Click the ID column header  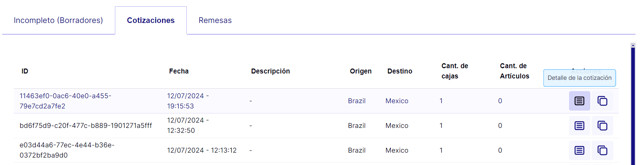(25, 71)
